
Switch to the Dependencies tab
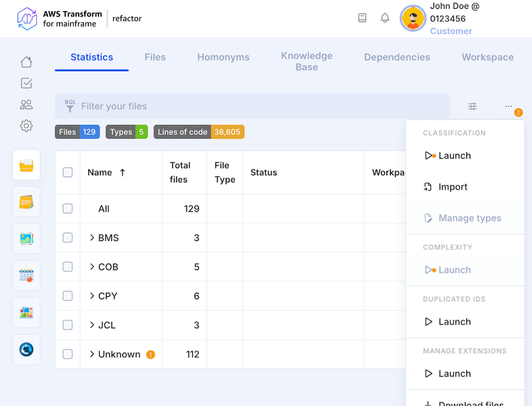point(397,57)
